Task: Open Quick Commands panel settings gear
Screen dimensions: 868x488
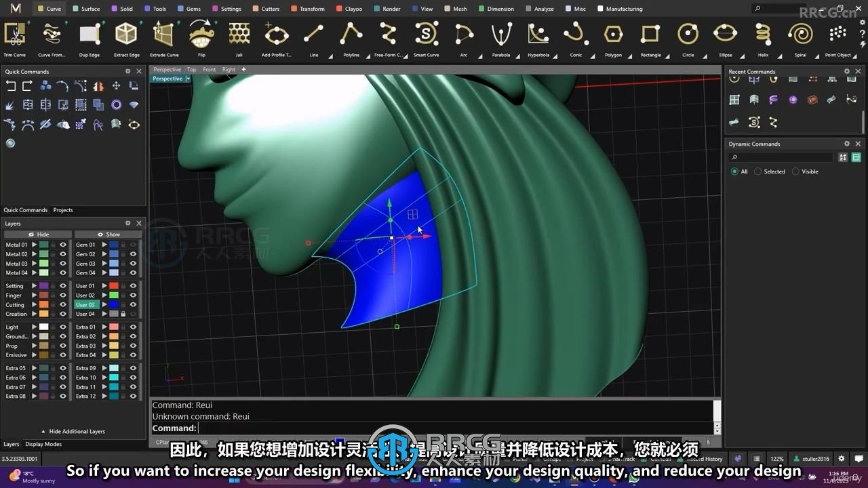Action: pyautogui.click(x=127, y=71)
